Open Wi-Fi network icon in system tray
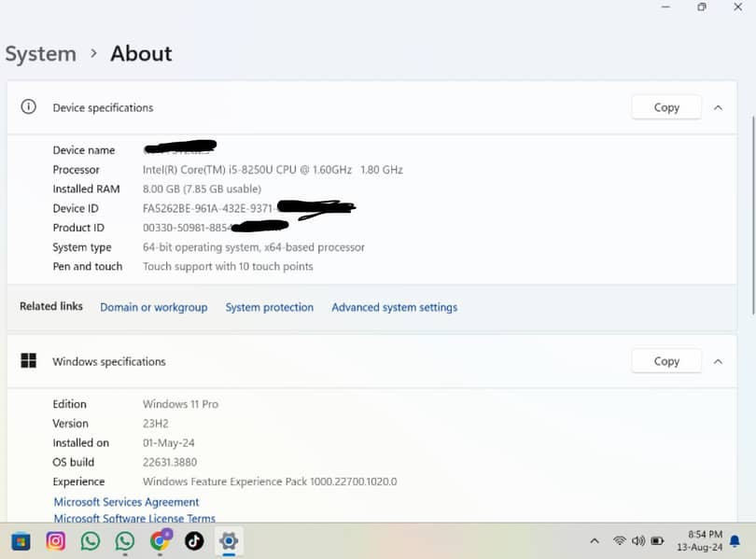The width and height of the screenshot is (756, 559). coord(619,541)
